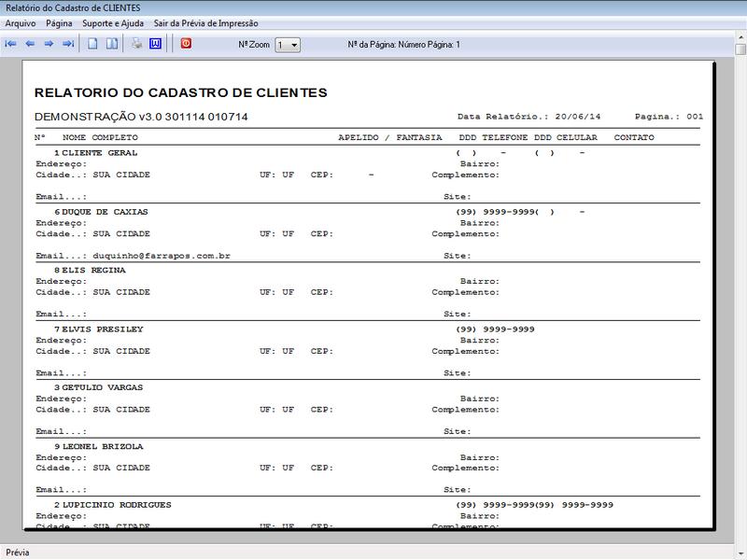Image resolution: width=747 pixels, height=560 pixels.
Task: Click the DEMONSTRAÇÃO v3.0 301114 010714 text
Action: click(141, 117)
